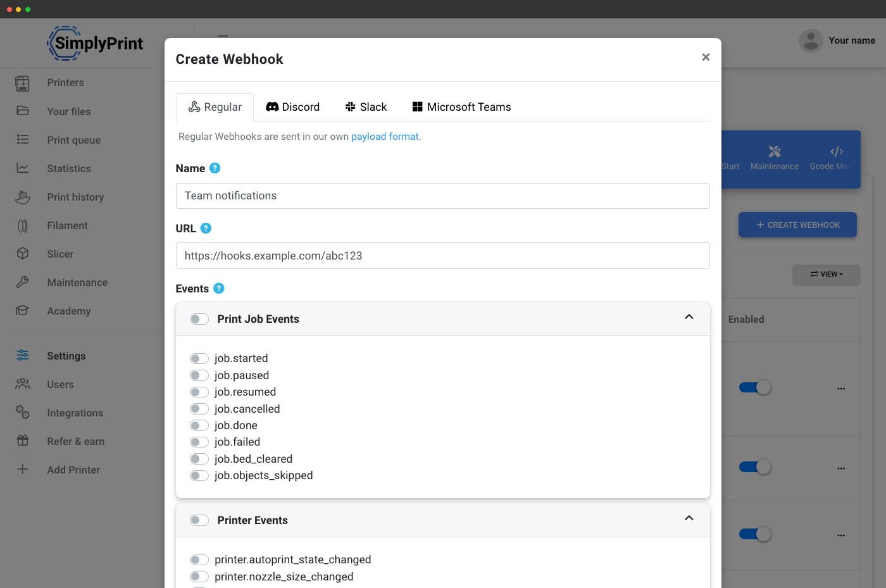Click the Users people icon
Viewport: 886px width, 588px height.
[x=23, y=384]
